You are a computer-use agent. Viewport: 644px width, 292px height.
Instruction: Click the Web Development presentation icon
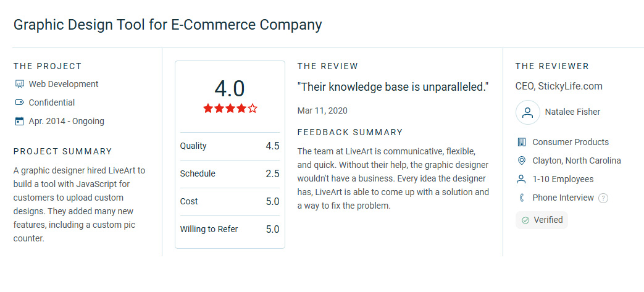19,84
